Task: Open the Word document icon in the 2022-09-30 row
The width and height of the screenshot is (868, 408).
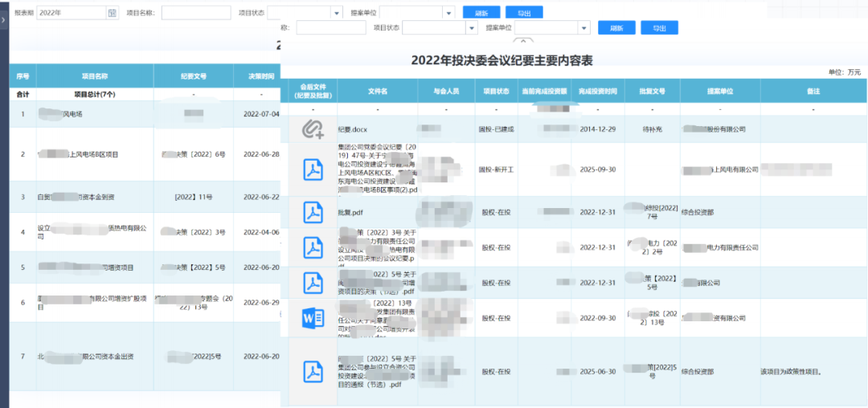Action: point(313,318)
